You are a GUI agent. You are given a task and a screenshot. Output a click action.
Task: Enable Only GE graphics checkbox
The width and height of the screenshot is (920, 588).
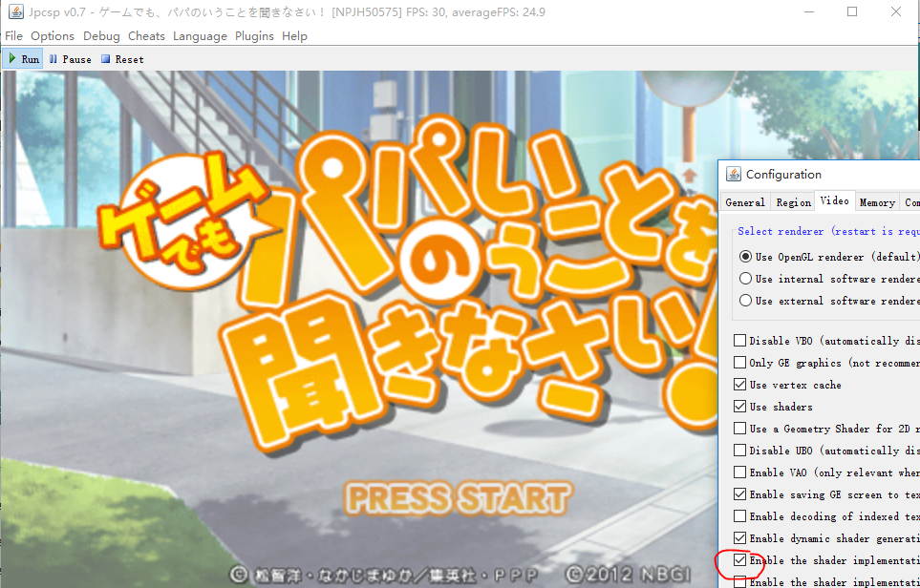tap(739, 363)
